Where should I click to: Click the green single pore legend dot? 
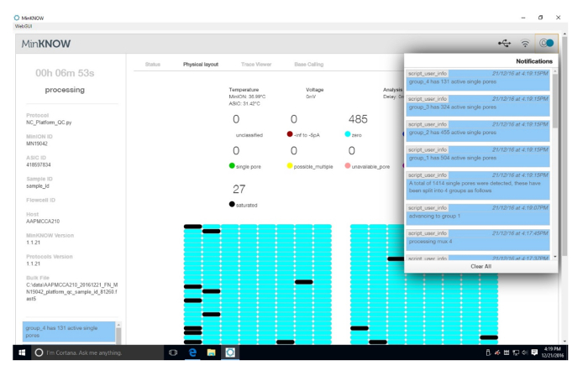point(232,165)
